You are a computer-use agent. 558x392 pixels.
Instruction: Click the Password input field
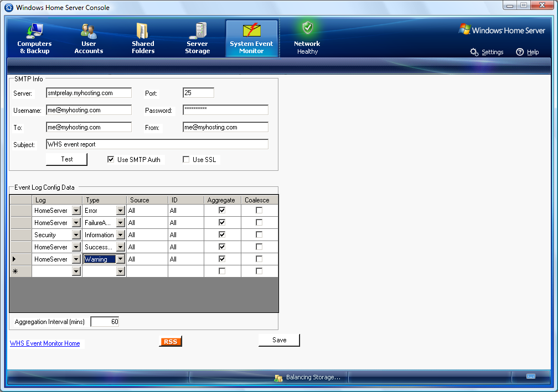click(225, 110)
